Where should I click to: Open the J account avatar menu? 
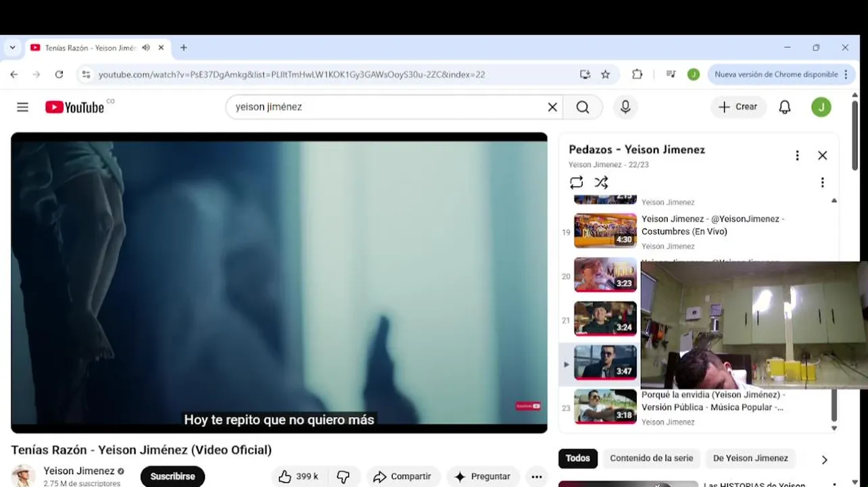[x=821, y=107]
